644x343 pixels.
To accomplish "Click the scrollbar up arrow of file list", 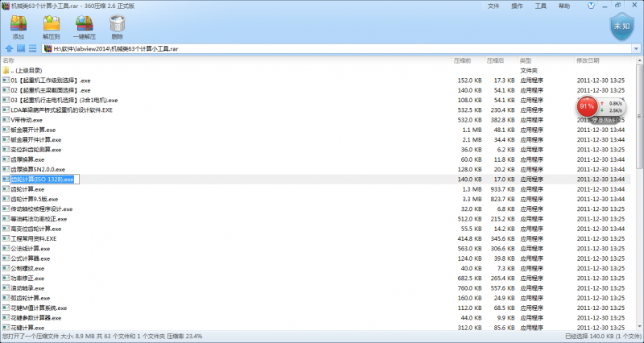I will click(639, 60).
